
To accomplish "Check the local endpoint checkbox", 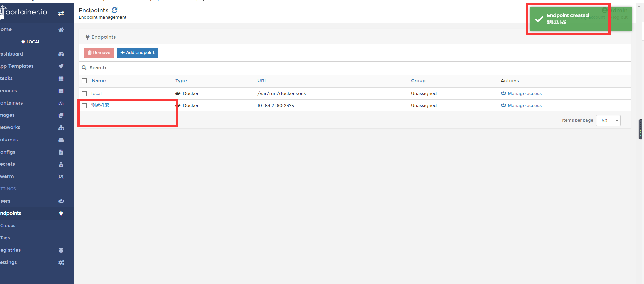I will pyautogui.click(x=84, y=93).
